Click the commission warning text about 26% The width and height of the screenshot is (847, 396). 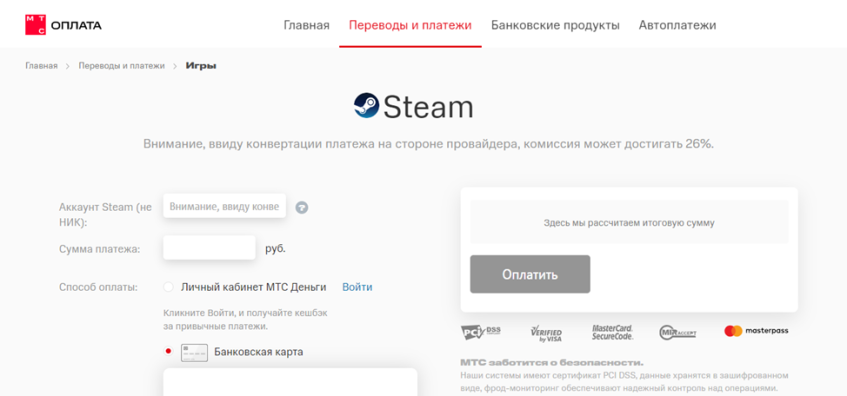coord(428,145)
